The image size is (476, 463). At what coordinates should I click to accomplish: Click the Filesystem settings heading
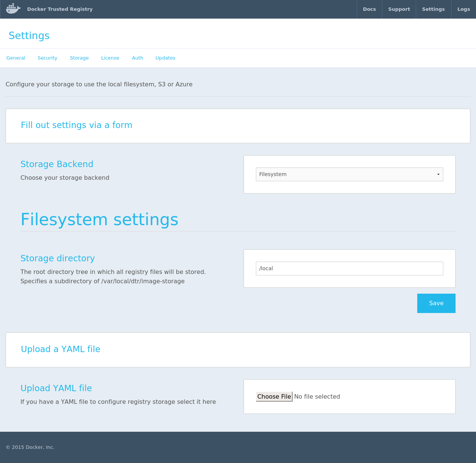tap(99, 219)
